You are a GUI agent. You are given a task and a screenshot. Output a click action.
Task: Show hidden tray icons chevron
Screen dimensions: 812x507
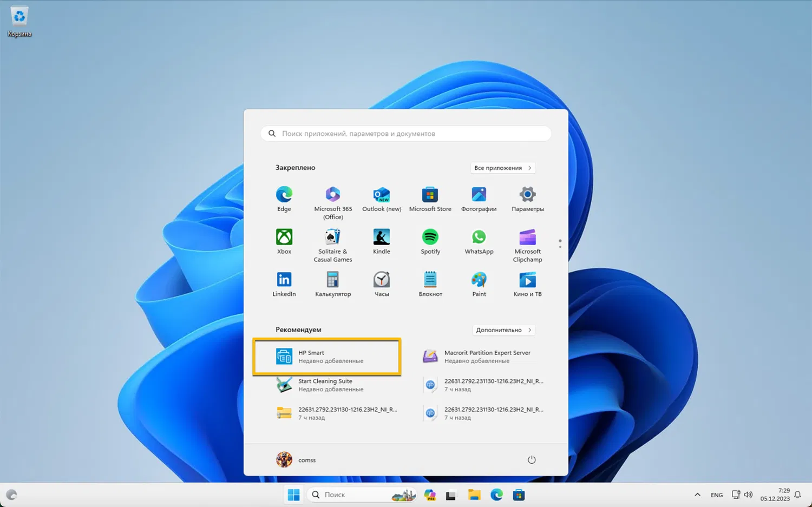click(x=697, y=495)
